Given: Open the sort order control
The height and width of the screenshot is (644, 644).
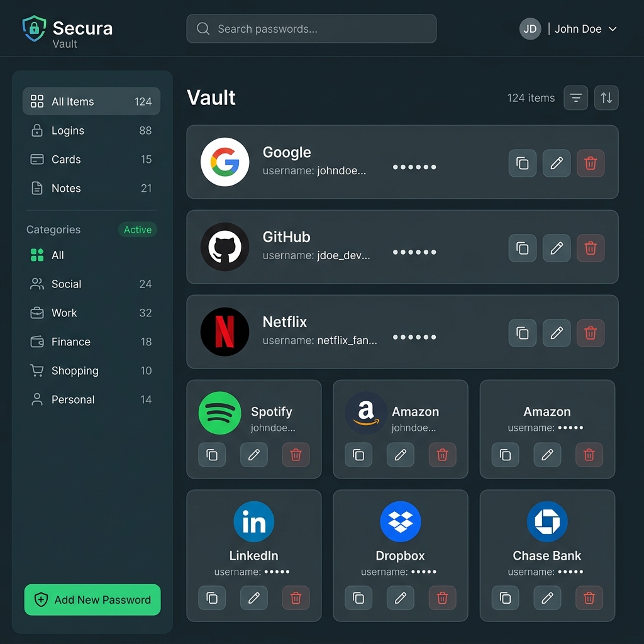Looking at the screenshot, I should pyautogui.click(x=606, y=97).
